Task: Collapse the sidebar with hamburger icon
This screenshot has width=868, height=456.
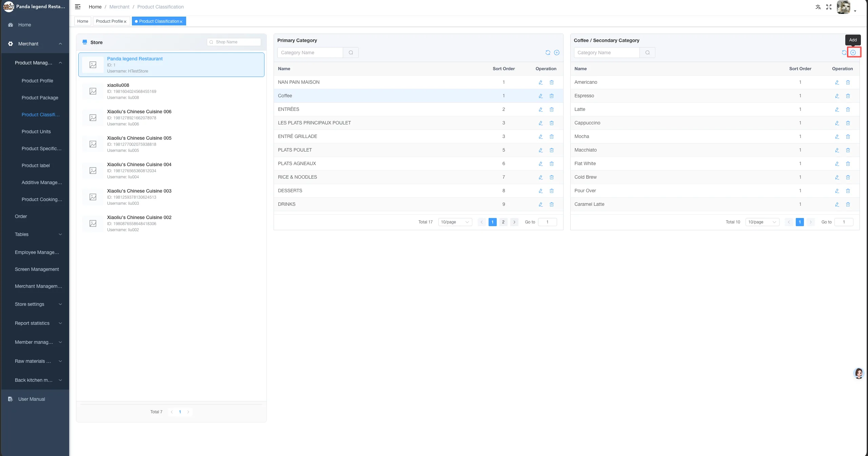Action: click(x=78, y=7)
